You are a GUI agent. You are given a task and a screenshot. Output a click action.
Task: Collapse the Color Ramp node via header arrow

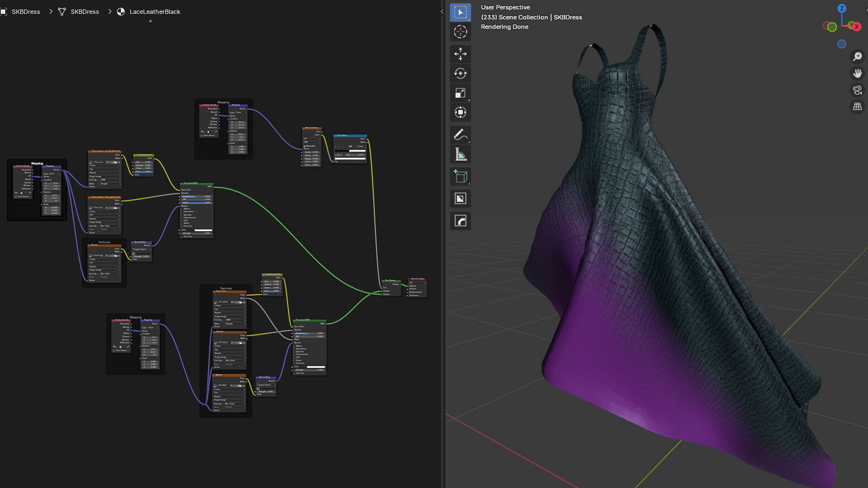coord(335,136)
